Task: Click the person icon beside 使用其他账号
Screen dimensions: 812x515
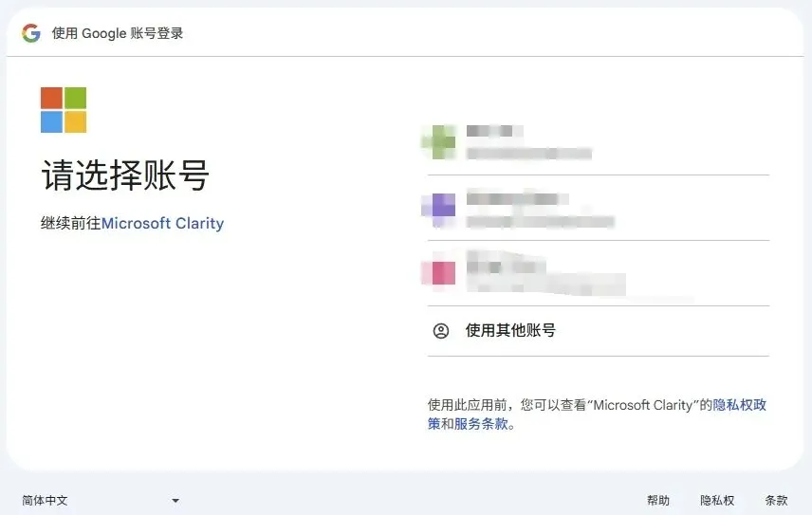Action: coord(441,331)
